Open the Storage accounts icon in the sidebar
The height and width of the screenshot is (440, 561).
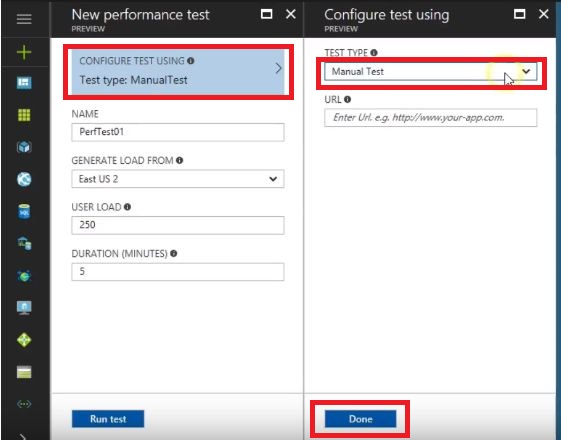pyautogui.click(x=24, y=372)
